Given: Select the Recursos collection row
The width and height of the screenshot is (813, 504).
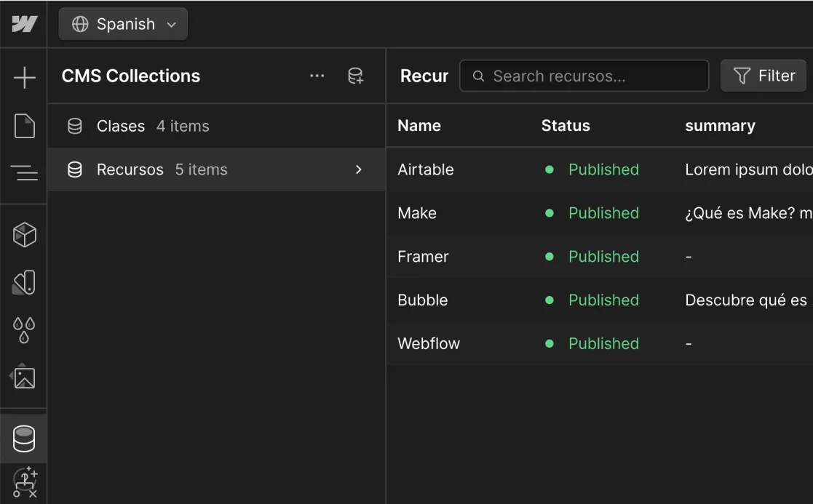Looking at the screenshot, I should 216,169.
